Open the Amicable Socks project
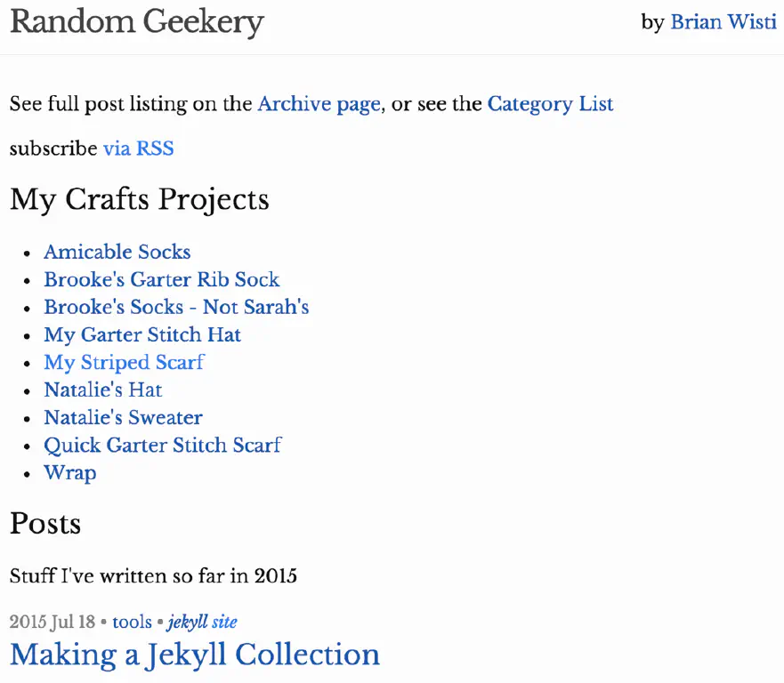This screenshot has height=683, width=784. pyautogui.click(x=117, y=252)
